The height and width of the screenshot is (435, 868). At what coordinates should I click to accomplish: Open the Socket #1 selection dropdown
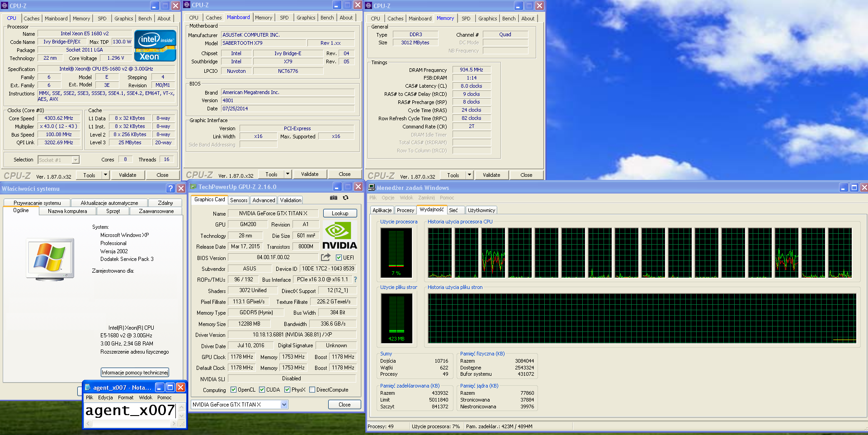(75, 160)
